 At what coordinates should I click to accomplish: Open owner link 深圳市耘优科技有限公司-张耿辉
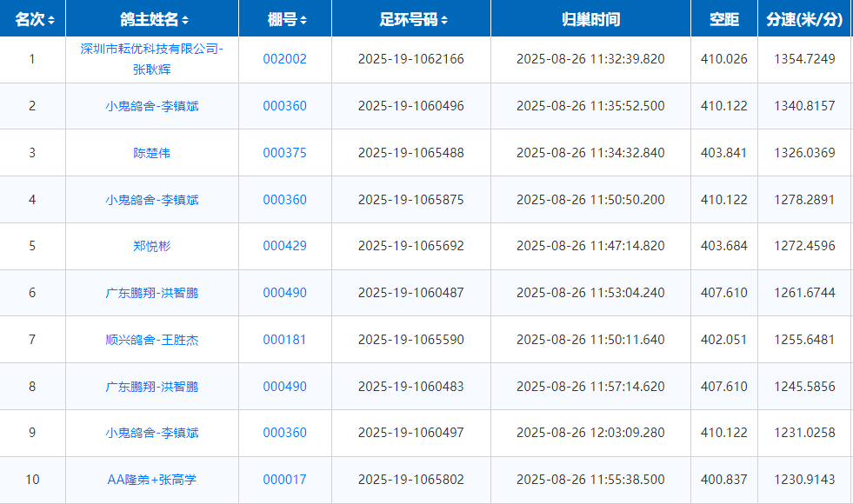click(x=152, y=59)
